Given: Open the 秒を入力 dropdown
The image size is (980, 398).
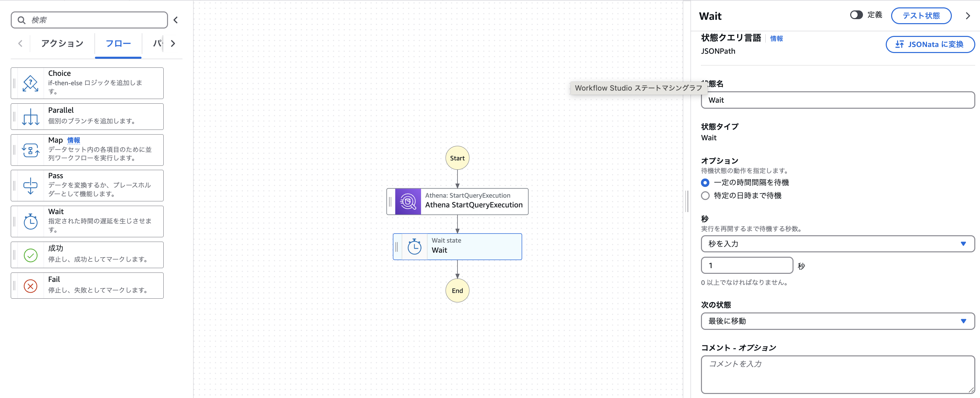Looking at the screenshot, I should (x=837, y=244).
